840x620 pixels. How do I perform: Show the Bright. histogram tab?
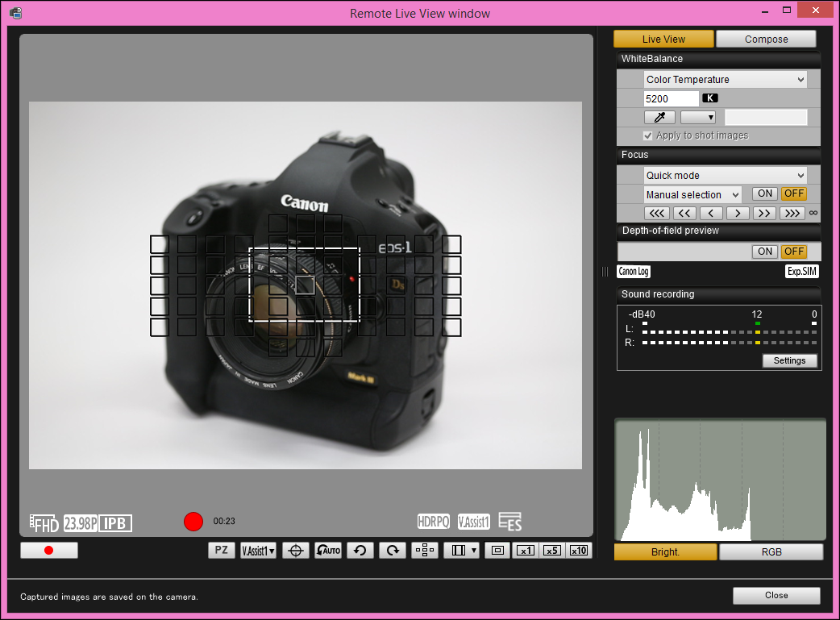pos(665,552)
